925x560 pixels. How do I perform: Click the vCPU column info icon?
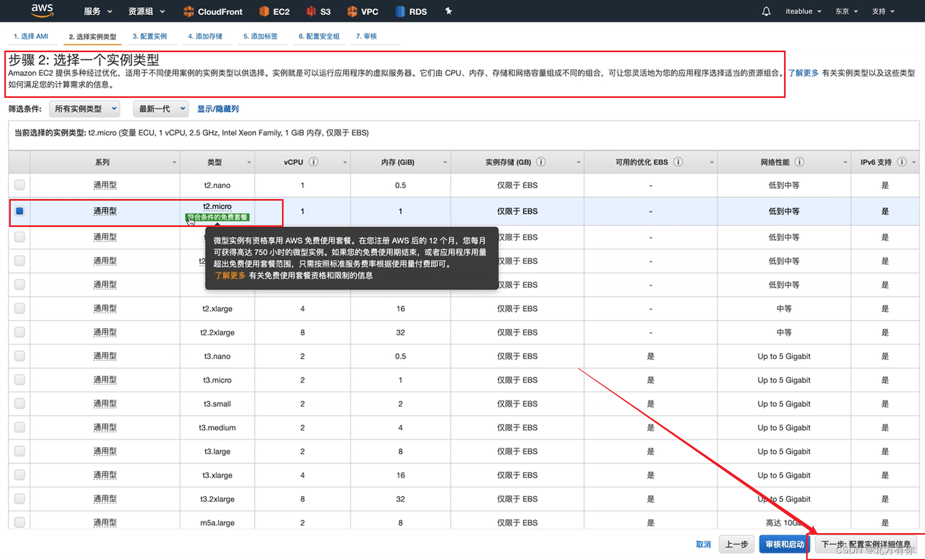(314, 162)
